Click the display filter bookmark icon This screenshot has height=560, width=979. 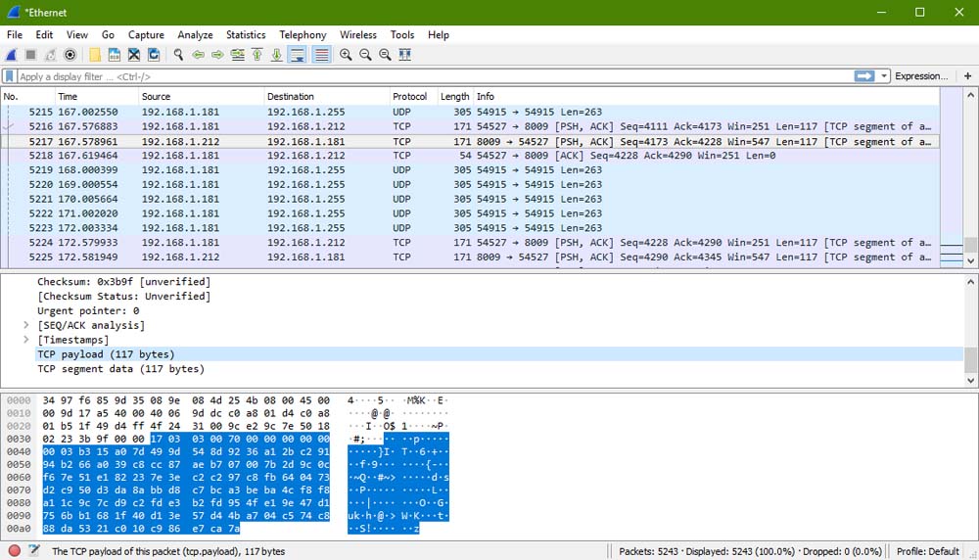tap(10, 76)
